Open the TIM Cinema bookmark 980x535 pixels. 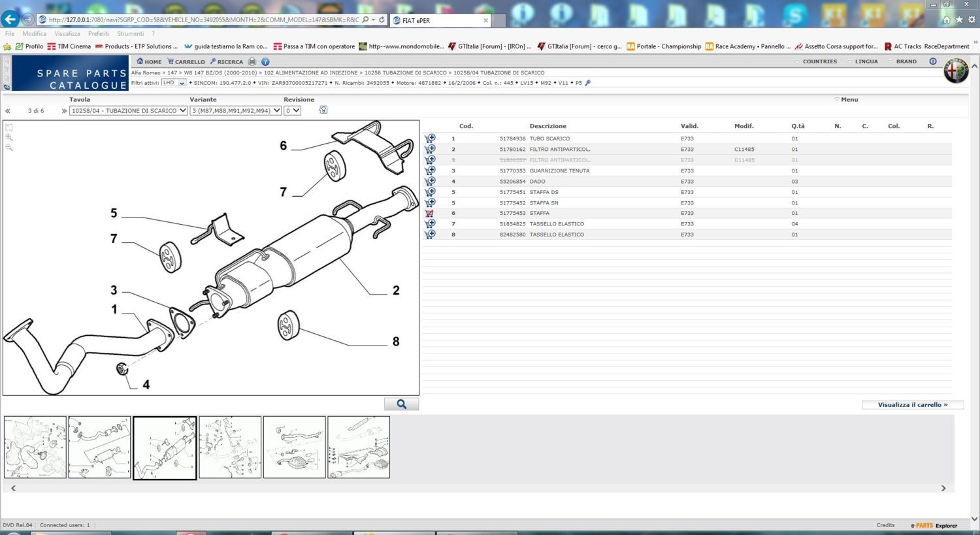(69, 46)
